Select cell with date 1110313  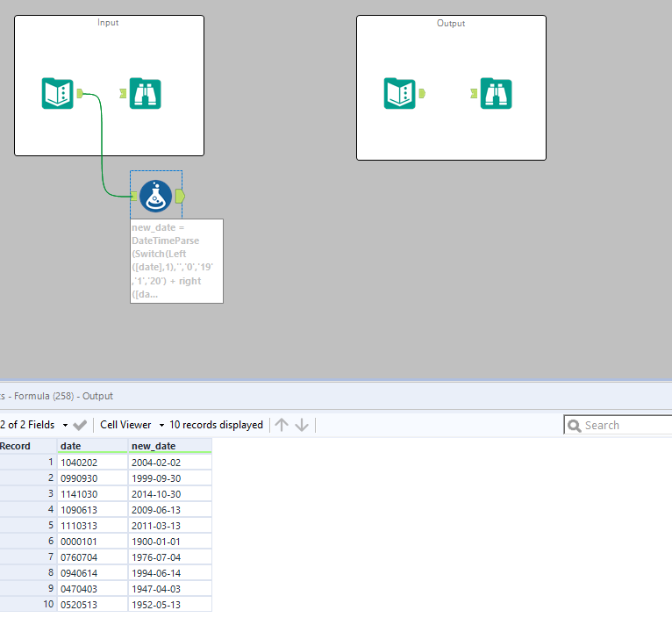pyautogui.click(x=93, y=526)
